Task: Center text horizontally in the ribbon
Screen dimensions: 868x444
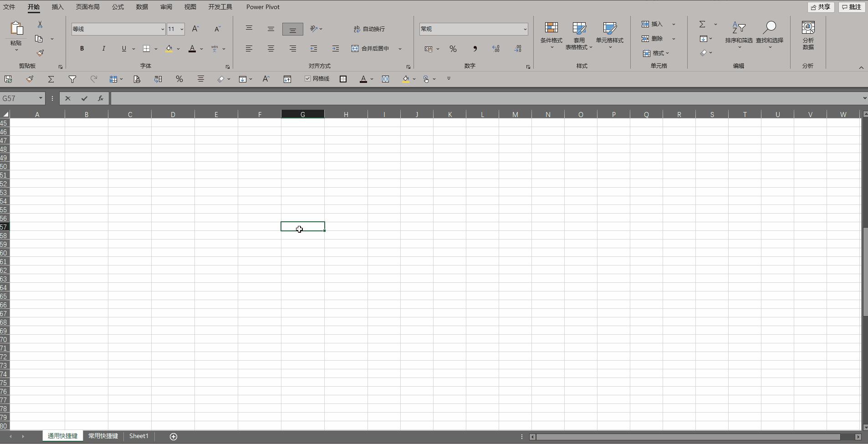Action: tap(271, 48)
